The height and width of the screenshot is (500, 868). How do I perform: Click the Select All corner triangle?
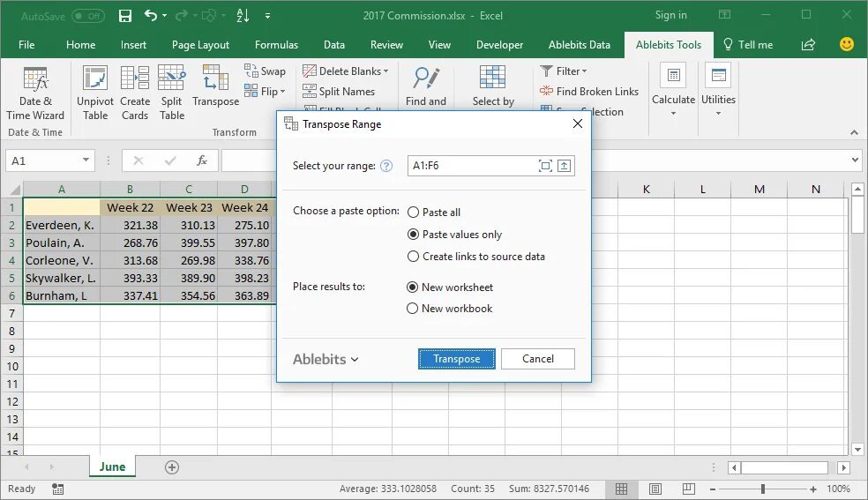coord(14,190)
